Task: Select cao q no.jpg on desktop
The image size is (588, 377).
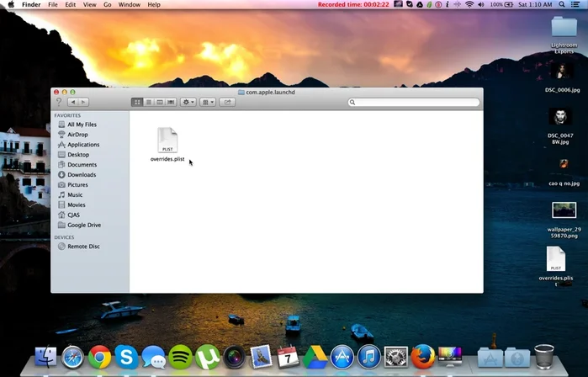Action: pos(564,173)
